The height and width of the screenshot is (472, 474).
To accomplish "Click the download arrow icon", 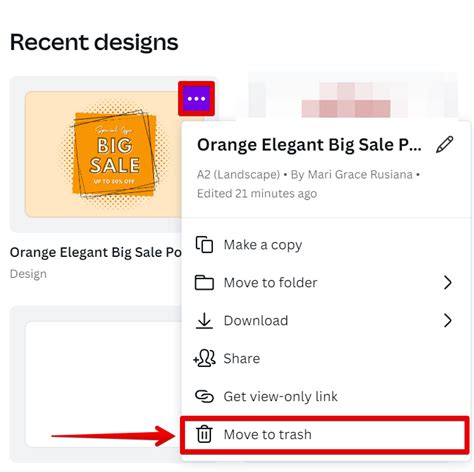I will pyautogui.click(x=204, y=321).
